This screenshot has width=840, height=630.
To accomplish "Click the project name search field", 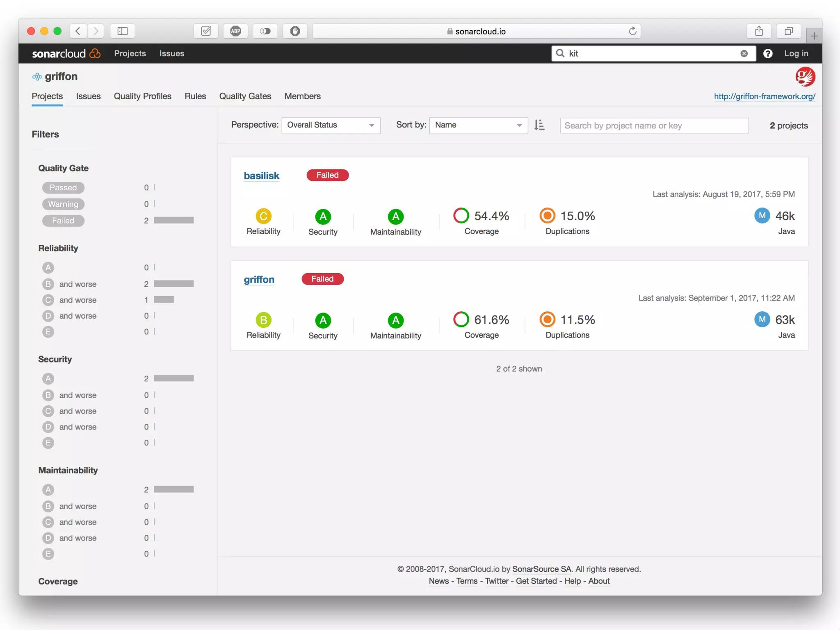I will 654,126.
